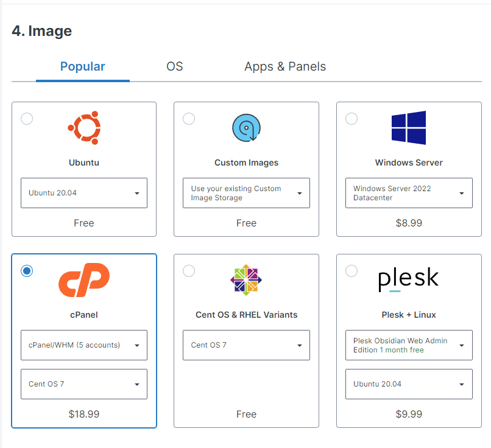Open the cPanel/WHM (5 accounts) dropdown

pos(84,345)
